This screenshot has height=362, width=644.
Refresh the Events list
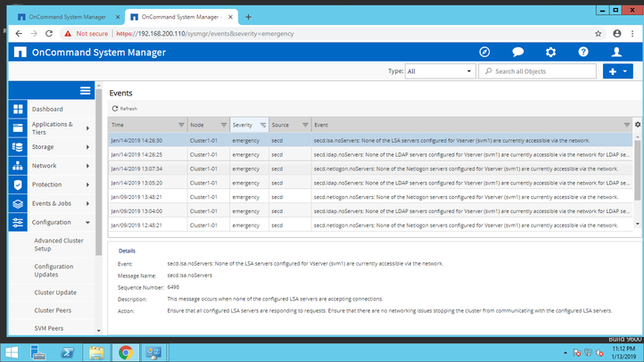click(x=124, y=108)
